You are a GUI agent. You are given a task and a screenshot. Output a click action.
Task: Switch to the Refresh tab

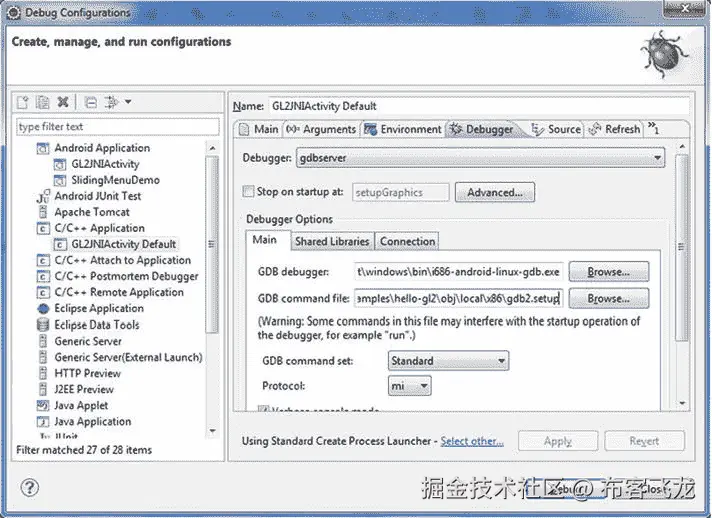pos(614,129)
